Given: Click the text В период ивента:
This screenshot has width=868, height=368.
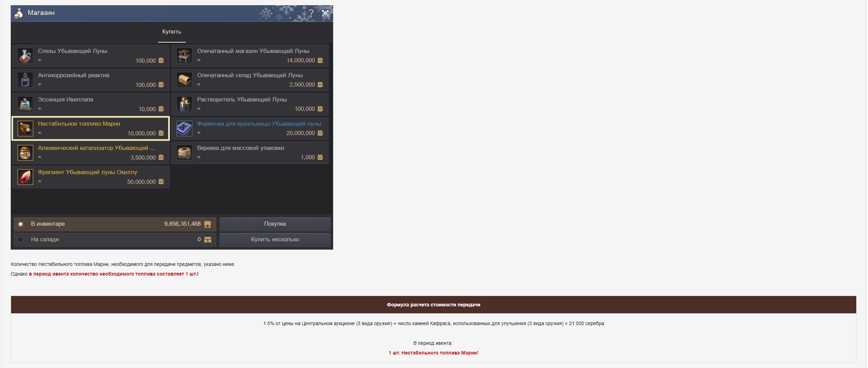Looking at the screenshot, I should coord(433,343).
